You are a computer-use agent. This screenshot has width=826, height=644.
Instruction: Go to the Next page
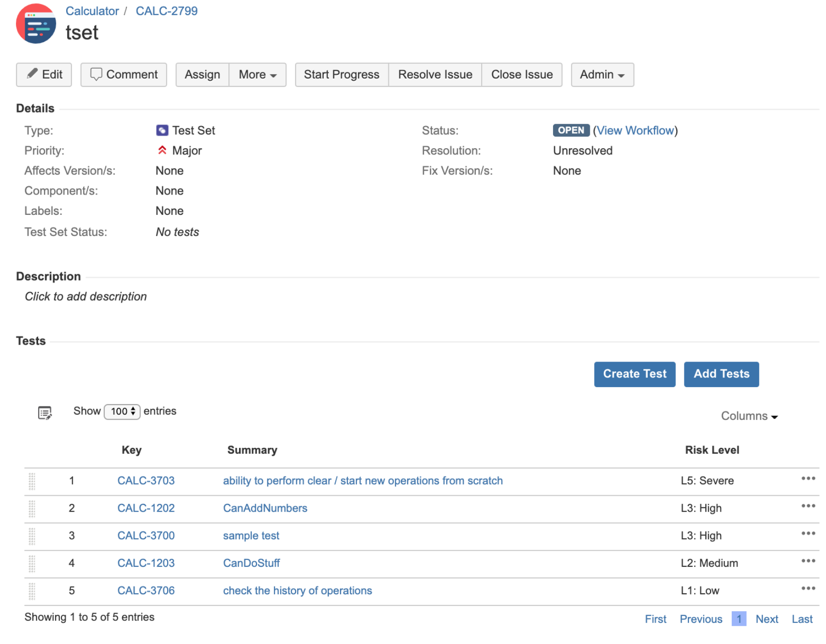[x=767, y=619]
